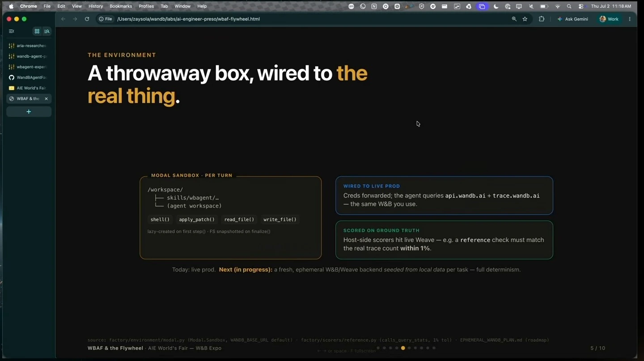Open the Profiles menu
Viewport: 644px width, 361px height.
146,6
